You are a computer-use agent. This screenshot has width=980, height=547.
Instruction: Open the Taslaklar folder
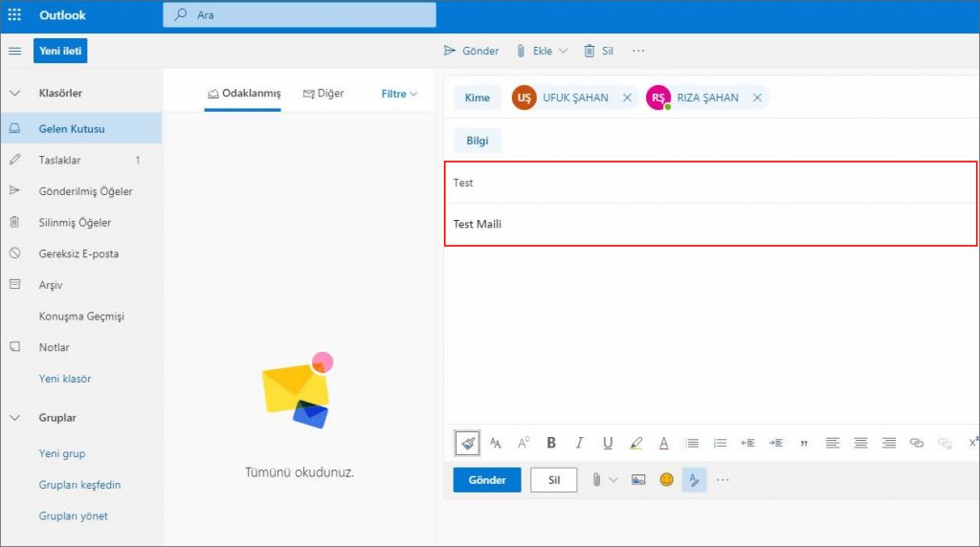pos(81,160)
